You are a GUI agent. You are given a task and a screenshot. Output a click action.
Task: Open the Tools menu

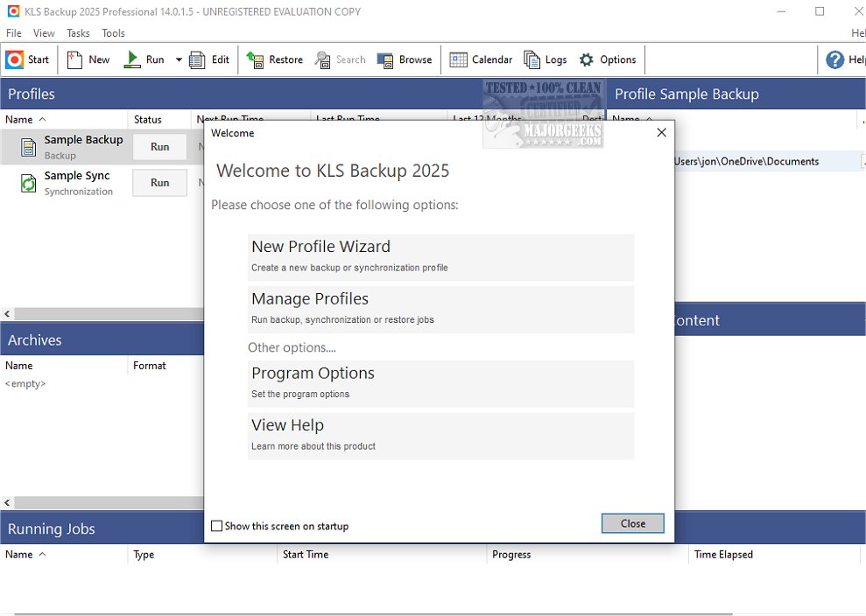pyautogui.click(x=113, y=33)
